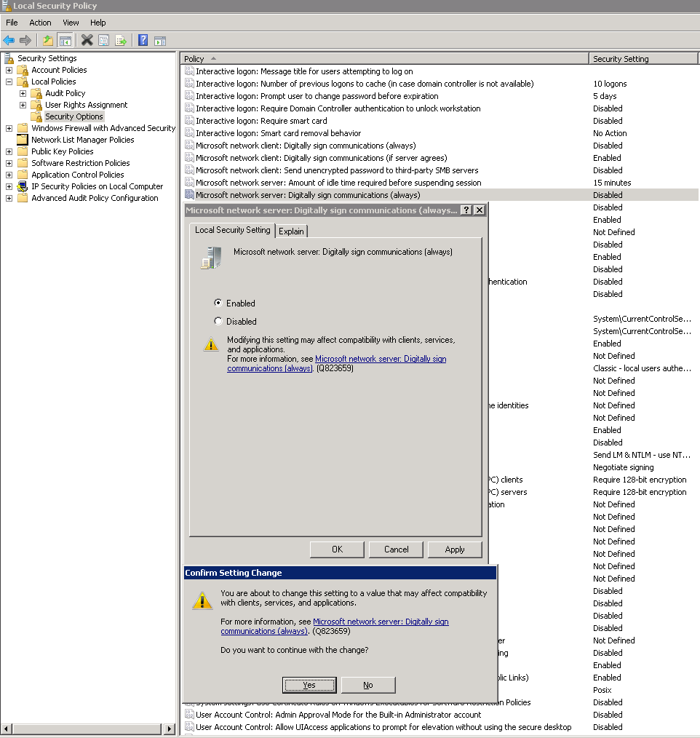
Task: Expand the Audit Policy node
Action: [23, 93]
